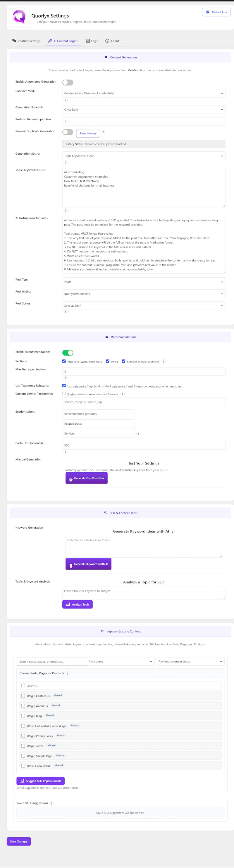Click Cache TTL seconds field
The image size is (234, 868).
click(x=144, y=445)
